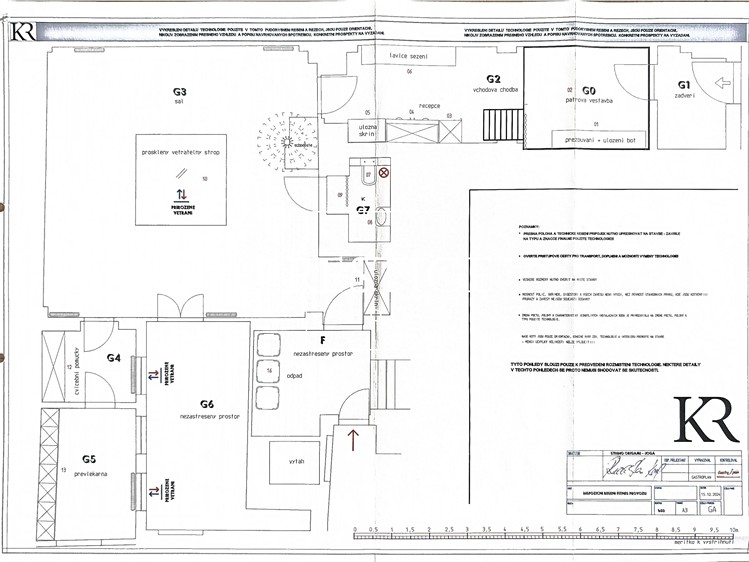Click the date '15.12.2024' in title block
Viewport: 749px width, 562px height.
click(710, 495)
